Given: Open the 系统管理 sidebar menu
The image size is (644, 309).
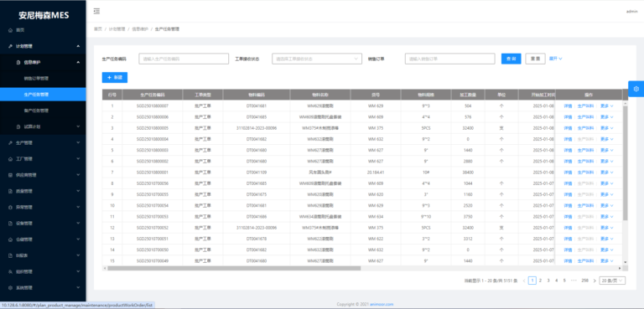Looking at the screenshot, I should click(x=43, y=288).
